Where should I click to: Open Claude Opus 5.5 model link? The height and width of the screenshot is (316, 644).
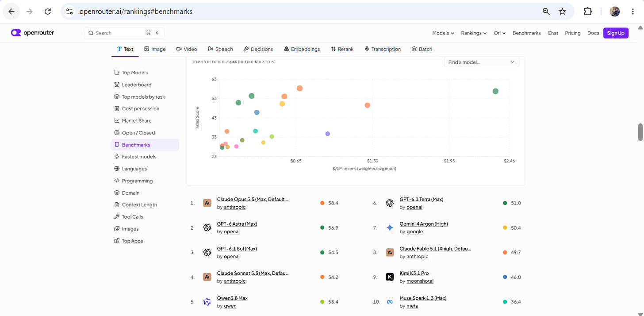pyautogui.click(x=253, y=199)
